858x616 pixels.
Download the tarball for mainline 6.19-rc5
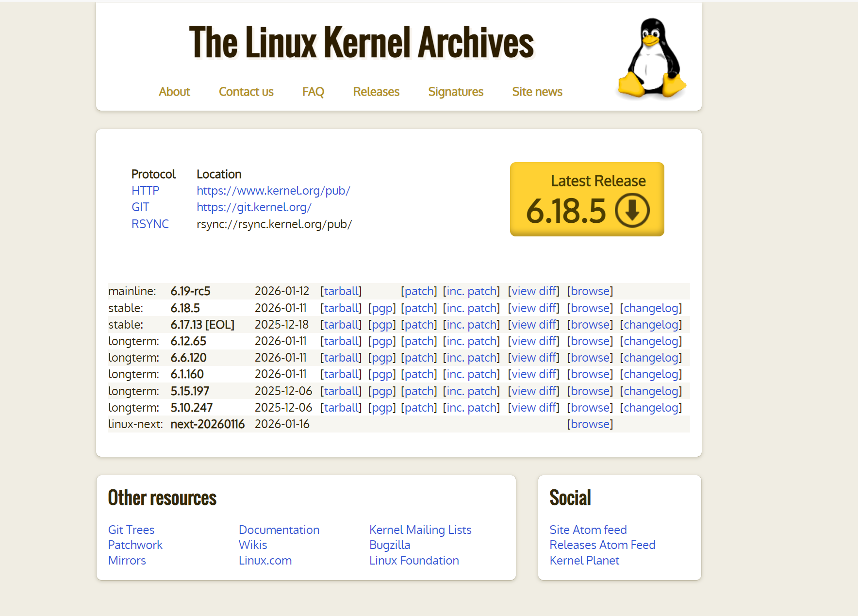(x=341, y=291)
